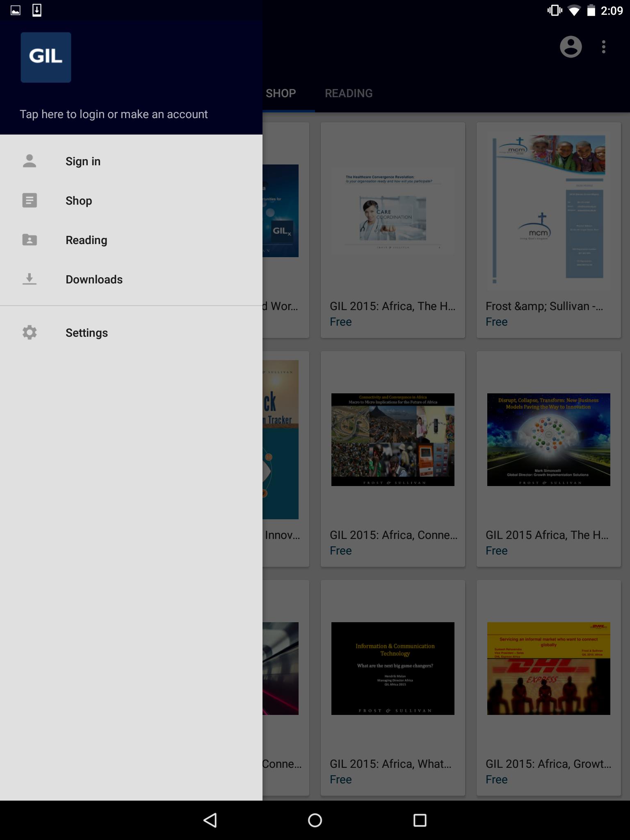This screenshot has width=630, height=840.
Task: Switch to the SHOP tab
Action: (281, 94)
